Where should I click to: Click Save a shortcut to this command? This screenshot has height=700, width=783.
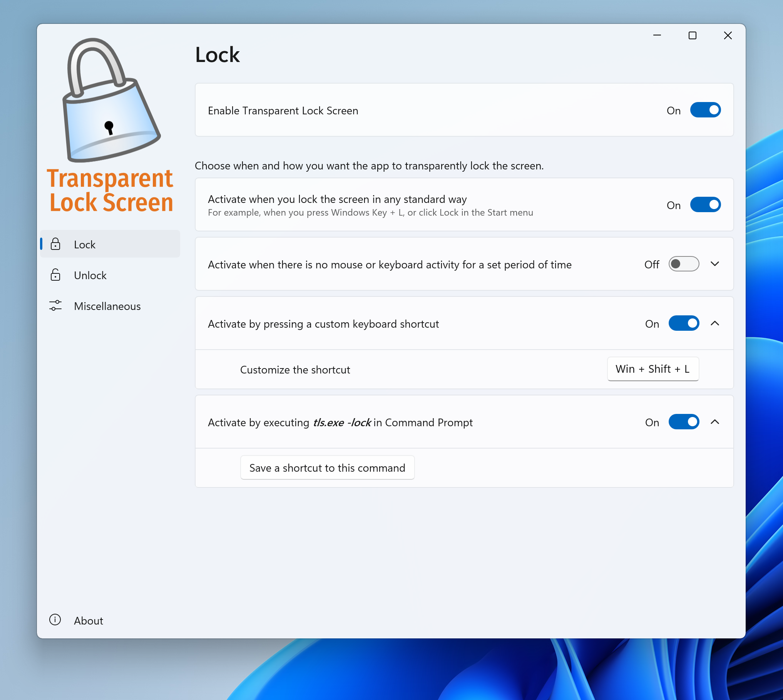click(x=327, y=468)
